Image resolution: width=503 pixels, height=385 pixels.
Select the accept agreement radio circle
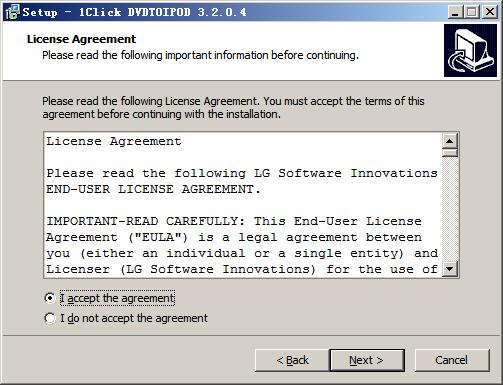[x=50, y=298]
